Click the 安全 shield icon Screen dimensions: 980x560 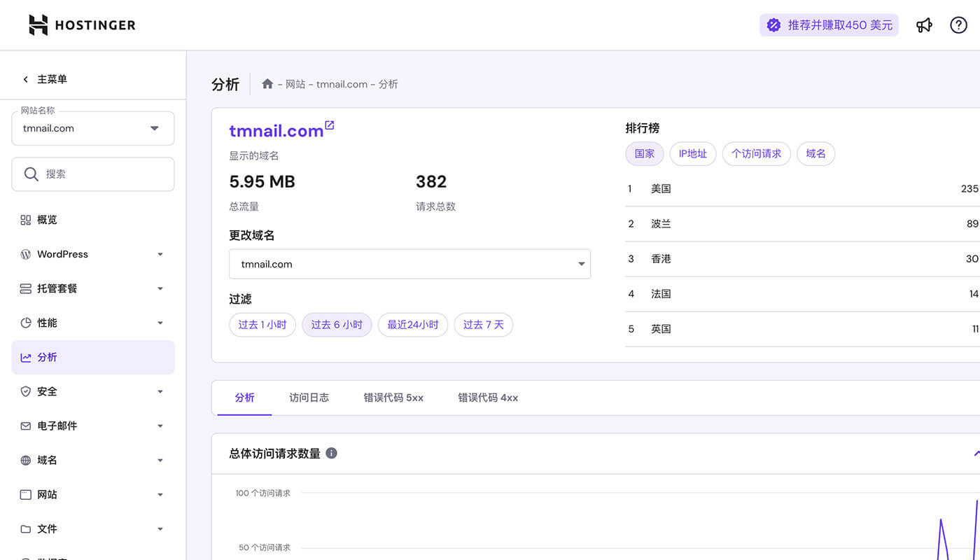coord(26,391)
